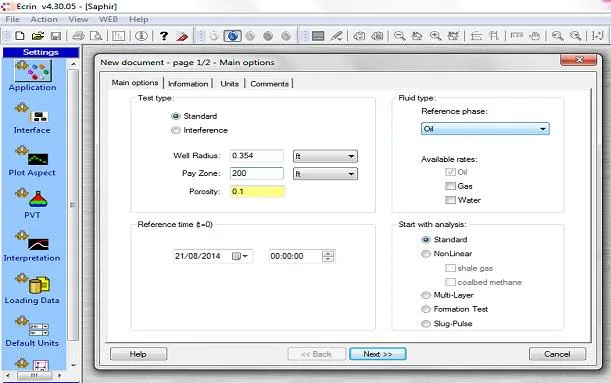Close the New document dialog
611x383 pixels.
[578, 60]
